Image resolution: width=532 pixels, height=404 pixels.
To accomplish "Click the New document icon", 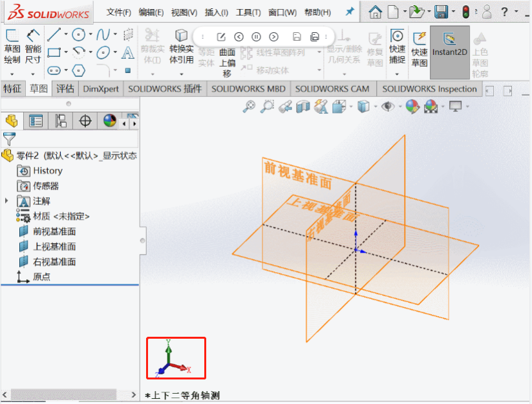I will (x=393, y=12).
